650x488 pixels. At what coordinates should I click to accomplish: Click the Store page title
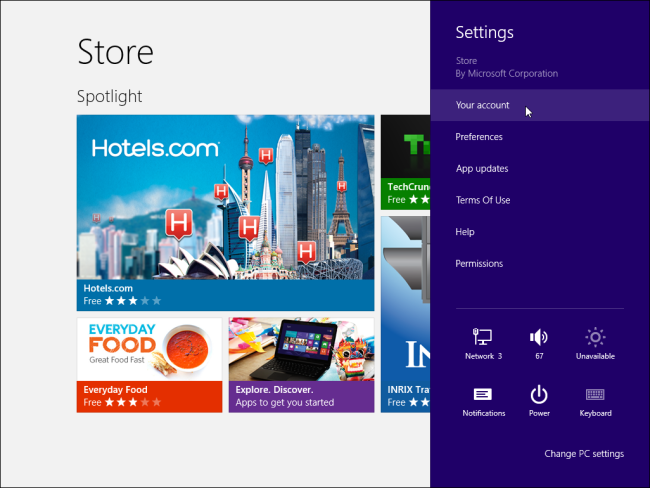115,52
